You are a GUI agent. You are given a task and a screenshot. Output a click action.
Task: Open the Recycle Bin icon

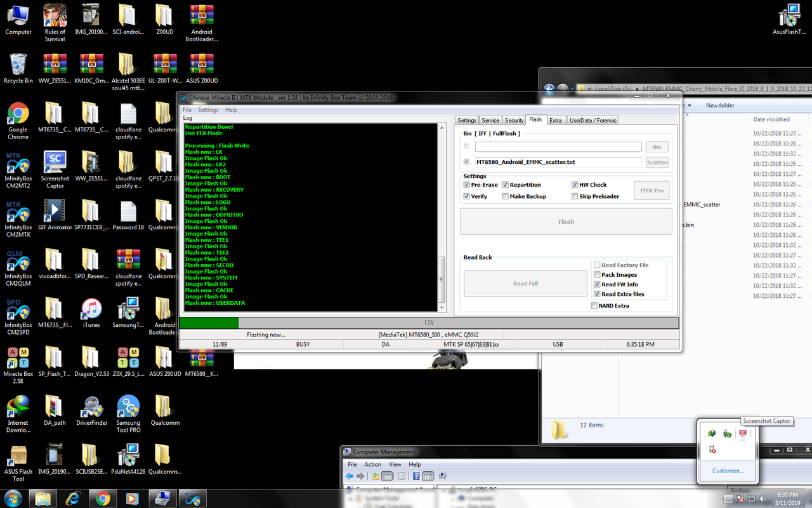18,69
